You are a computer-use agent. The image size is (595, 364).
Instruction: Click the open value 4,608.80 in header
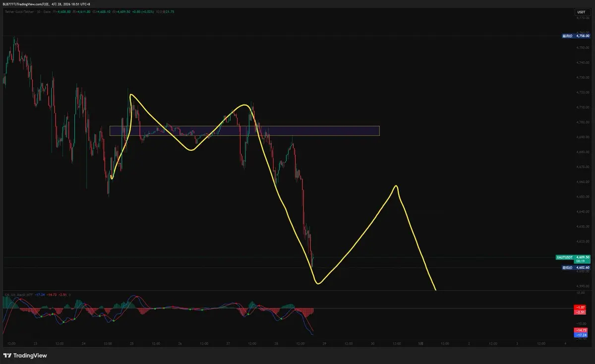coord(63,12)
